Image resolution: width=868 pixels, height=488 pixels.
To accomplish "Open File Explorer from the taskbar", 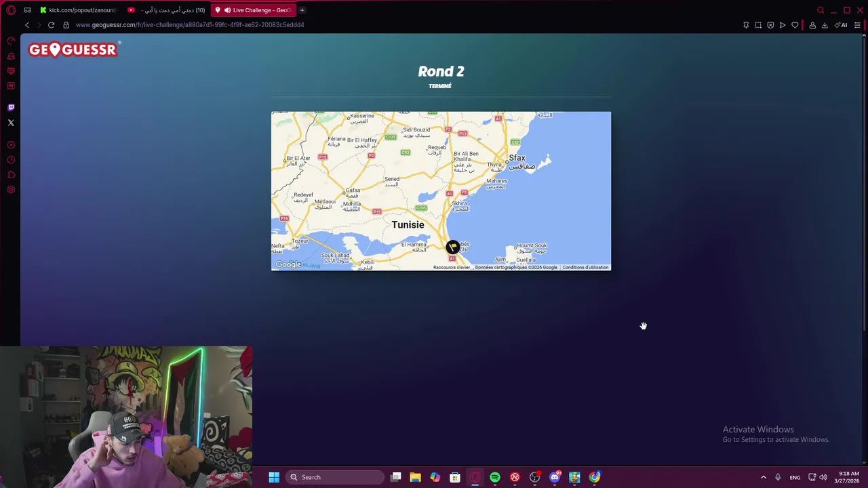I will click(415, 477).
